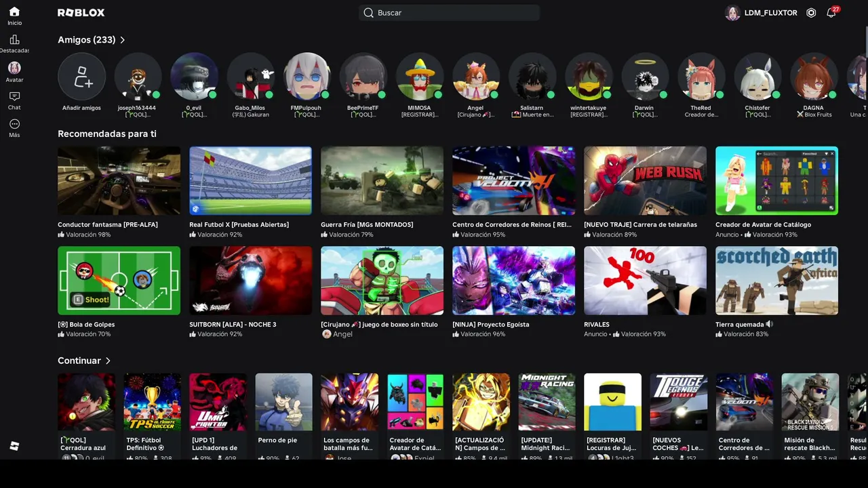Open Destacadas charts in the sidebar
The image size is (868, 488).
pyautogui.click(x=14, y=44)
